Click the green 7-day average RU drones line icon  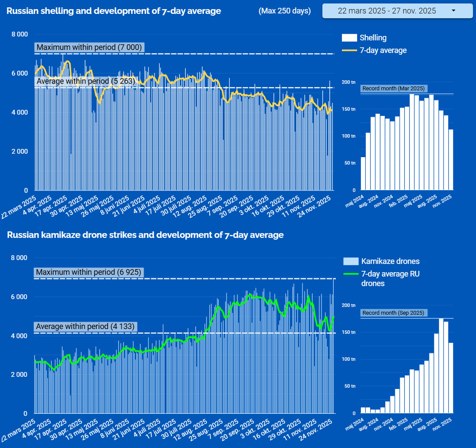[x=351, y=274]
